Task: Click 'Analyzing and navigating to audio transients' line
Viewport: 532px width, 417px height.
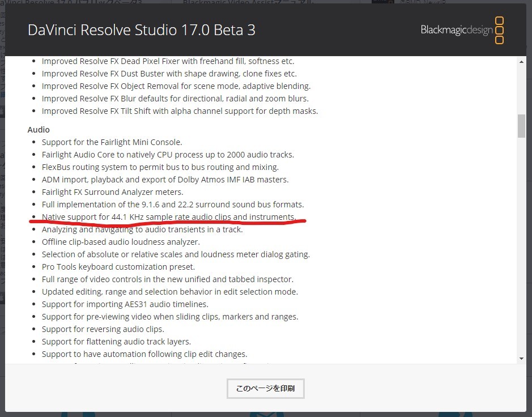Action: pos(142,229)
